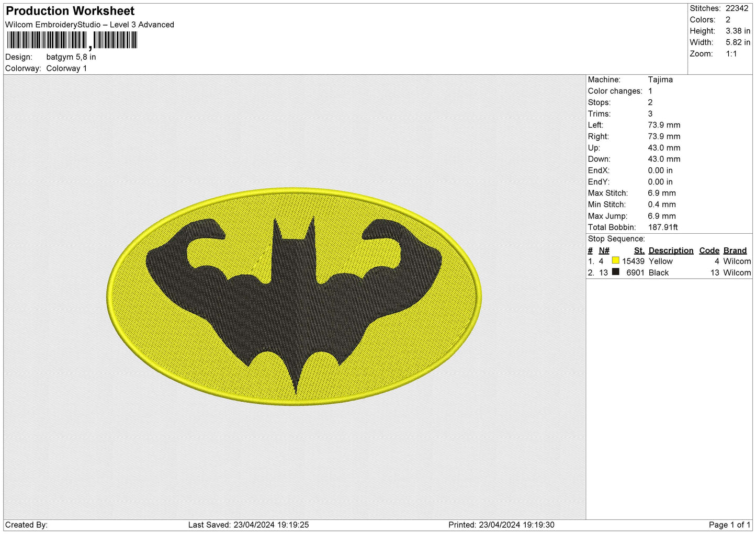Click the 'Color changes:' label
The height and width of the screenshot is (534, 756).
click(x=615, y=91)
